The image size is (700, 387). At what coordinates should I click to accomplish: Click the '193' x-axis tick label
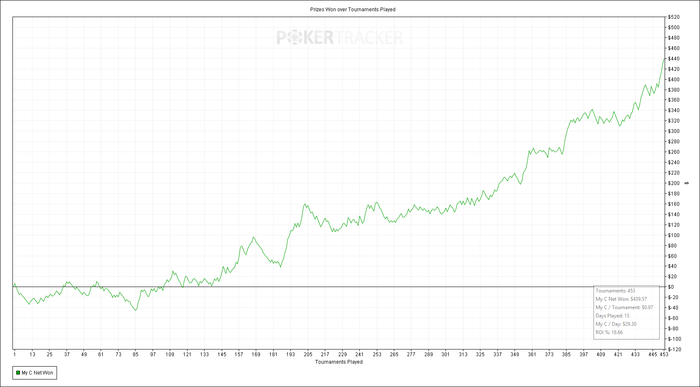pyautogui.click(x=290, y=354)
